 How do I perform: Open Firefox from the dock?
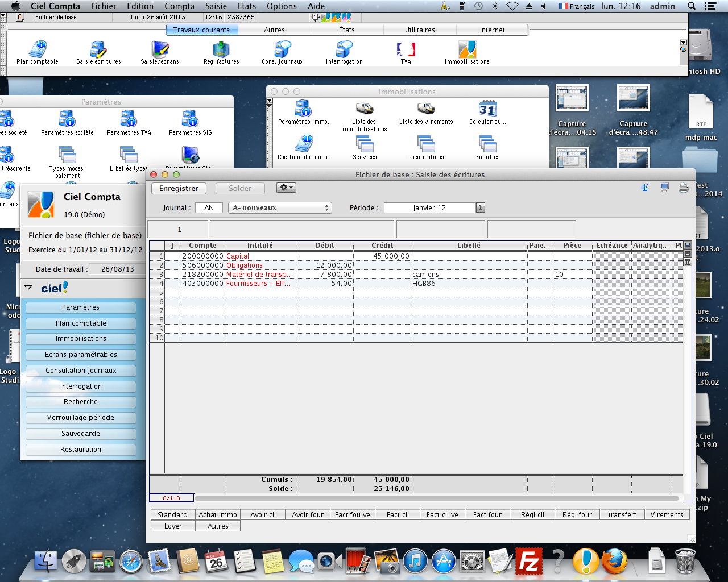(614, 562)
